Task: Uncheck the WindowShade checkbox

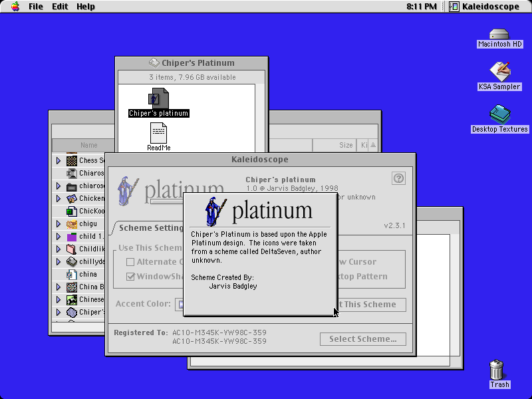Action: [130, 277]
